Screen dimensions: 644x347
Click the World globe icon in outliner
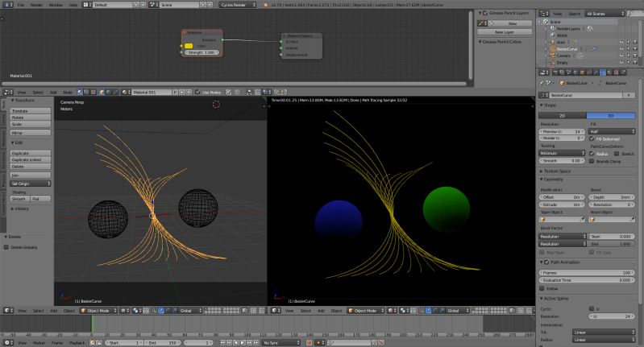pos(553,35)
